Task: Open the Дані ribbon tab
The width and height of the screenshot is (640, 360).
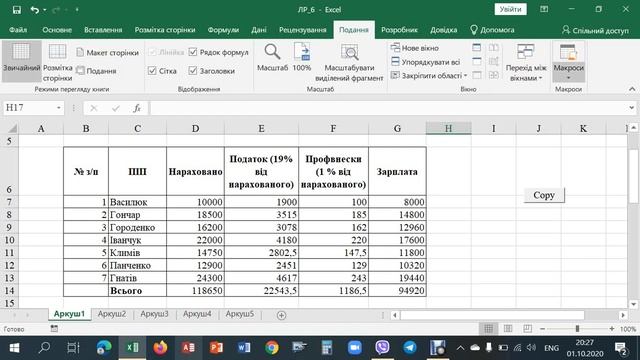Action: coord(259,30)
